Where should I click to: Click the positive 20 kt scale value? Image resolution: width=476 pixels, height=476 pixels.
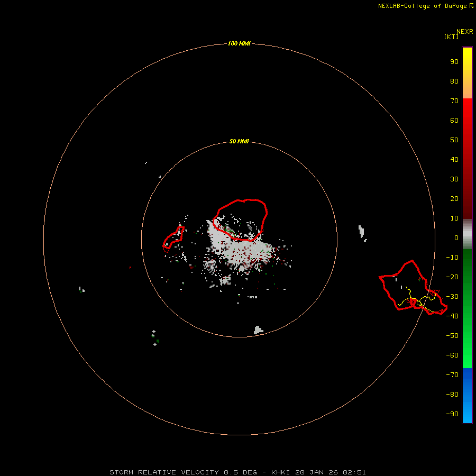(x=454, y=198)
